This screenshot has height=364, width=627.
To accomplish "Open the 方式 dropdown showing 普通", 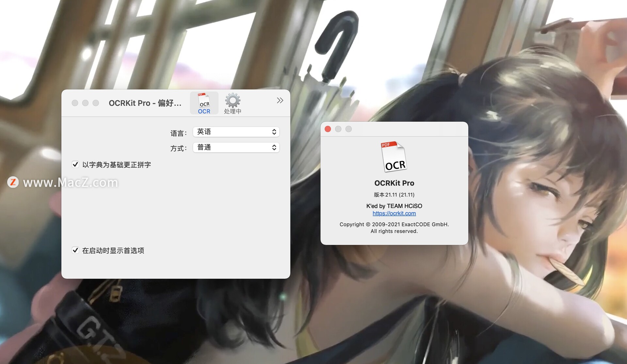I will [x=236, y=147].
